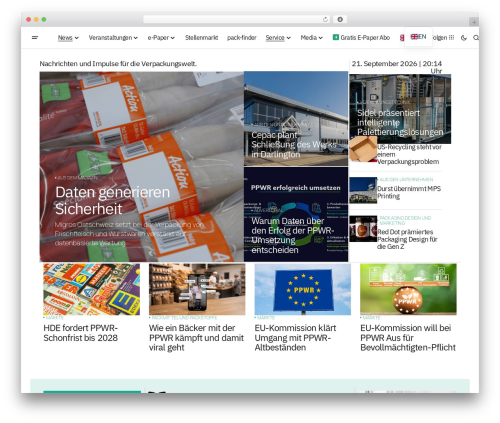Screen dimensions: 500x423
Task: Open the Stellenmarkt menu item
Action: click(x=201, y=38)
